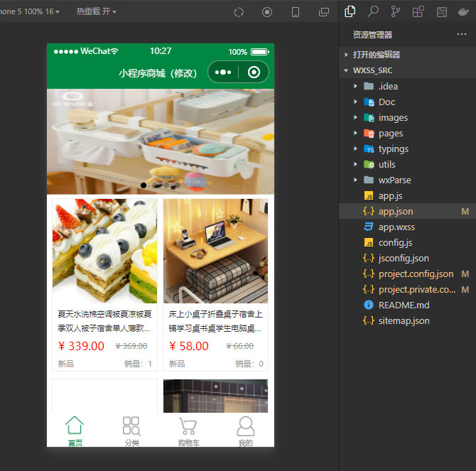The height and width of the screenshot is (471, 476).
Task: Open sitemap.json file
Action: [x=407, y=321]
